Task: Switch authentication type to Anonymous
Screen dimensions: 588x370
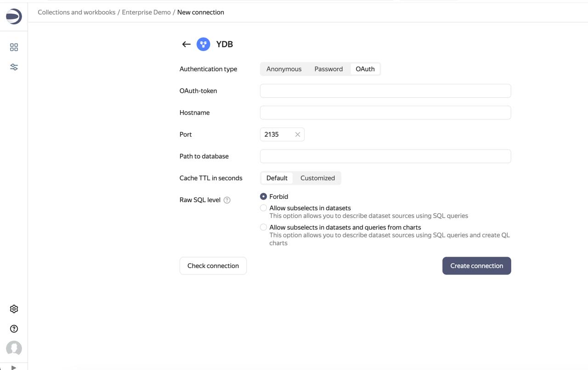Action: click(283, 68)
